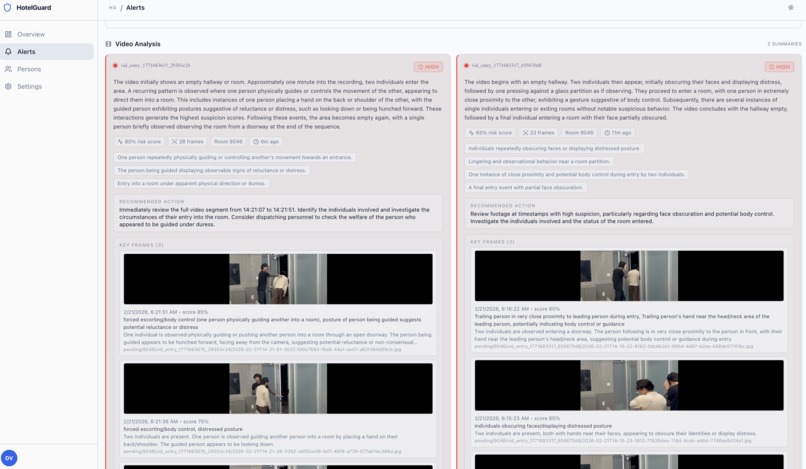Click the activity icon beside 65% risk score
806x469 pixels.
tap(471, 133)
